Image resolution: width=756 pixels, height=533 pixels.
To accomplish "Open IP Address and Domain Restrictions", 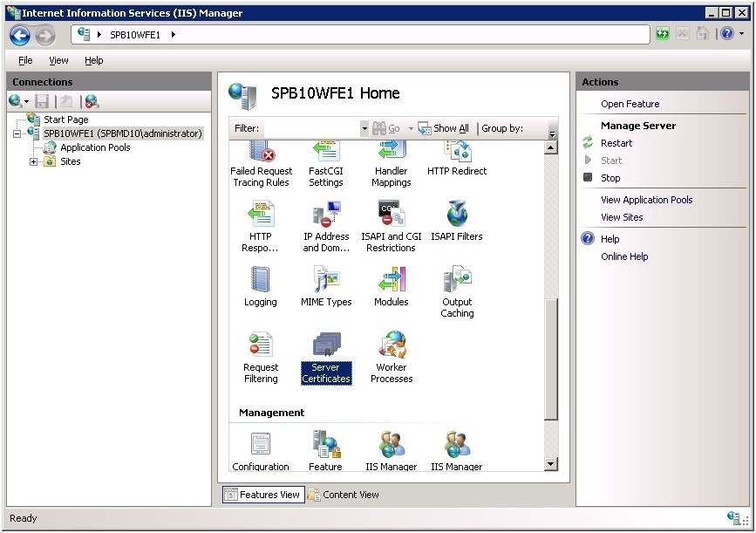I will click(x=326, y=226).
